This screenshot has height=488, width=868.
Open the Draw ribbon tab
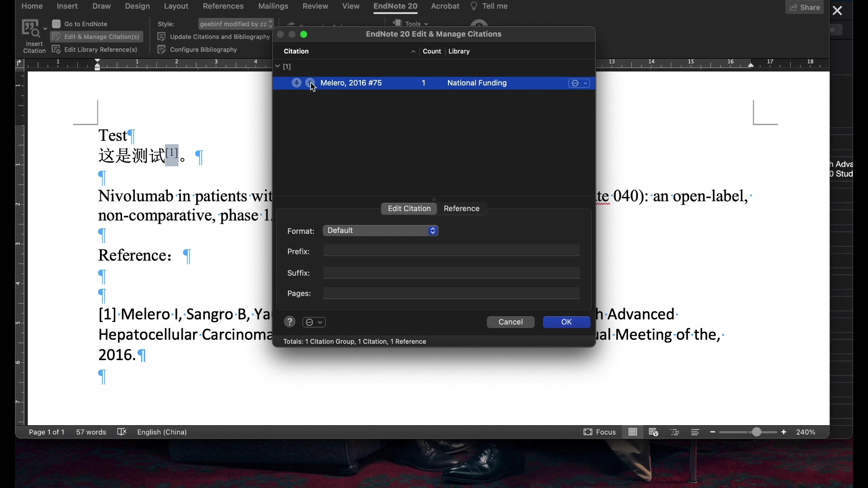tap(102, 6)
